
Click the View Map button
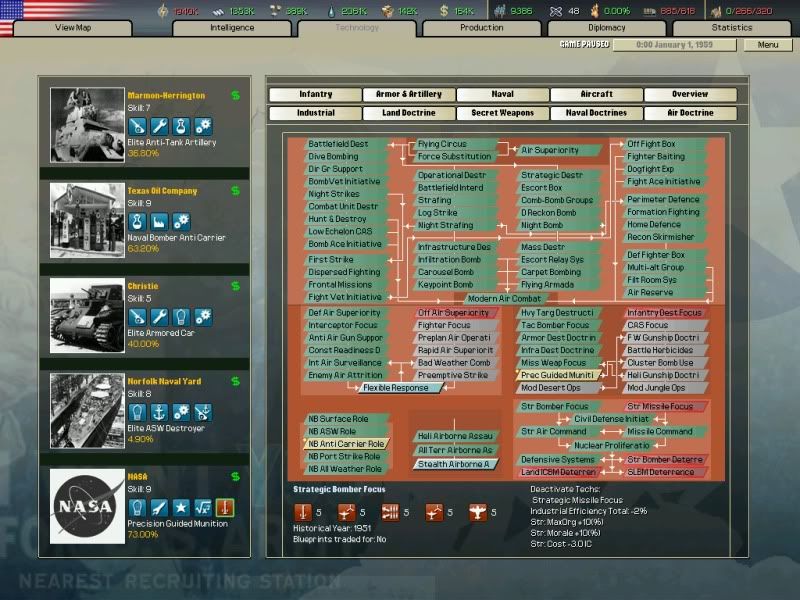(73, 29)
